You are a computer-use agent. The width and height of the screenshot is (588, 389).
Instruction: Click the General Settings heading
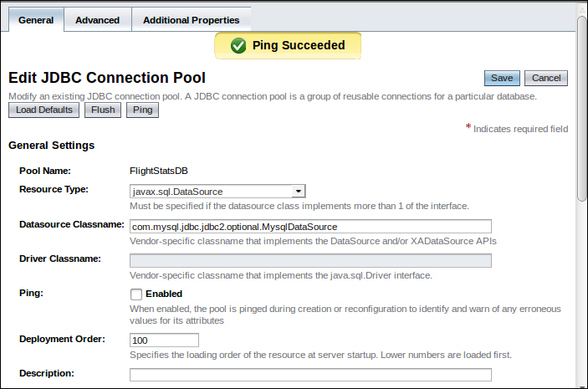click(x=51, y=146)
